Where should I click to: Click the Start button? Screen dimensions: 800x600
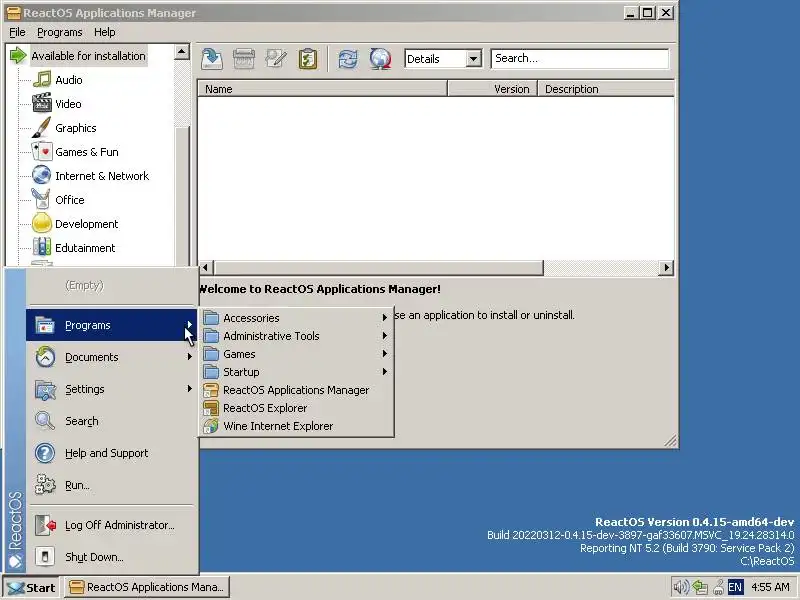click(31, 588)
